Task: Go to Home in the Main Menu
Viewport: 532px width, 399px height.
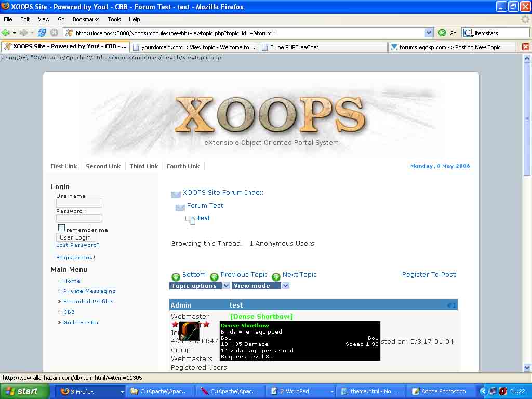Action: coord(72,281)
